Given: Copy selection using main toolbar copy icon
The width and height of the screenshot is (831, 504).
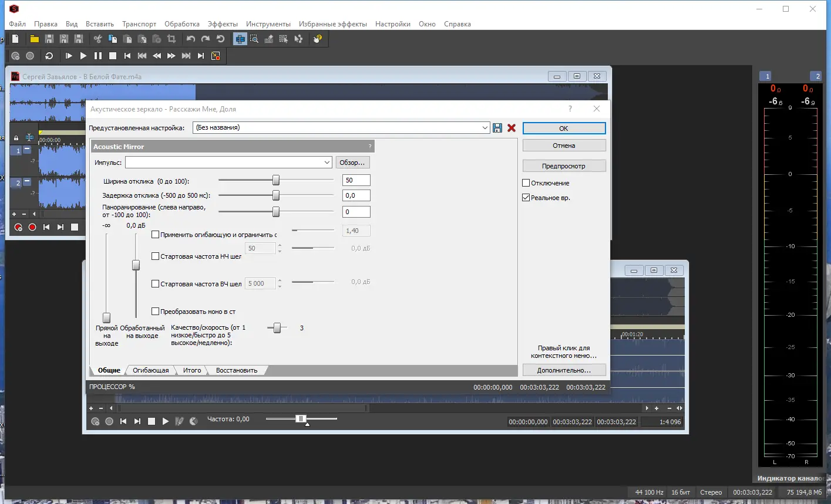Looking at the screenshot, I should (113, 39).
